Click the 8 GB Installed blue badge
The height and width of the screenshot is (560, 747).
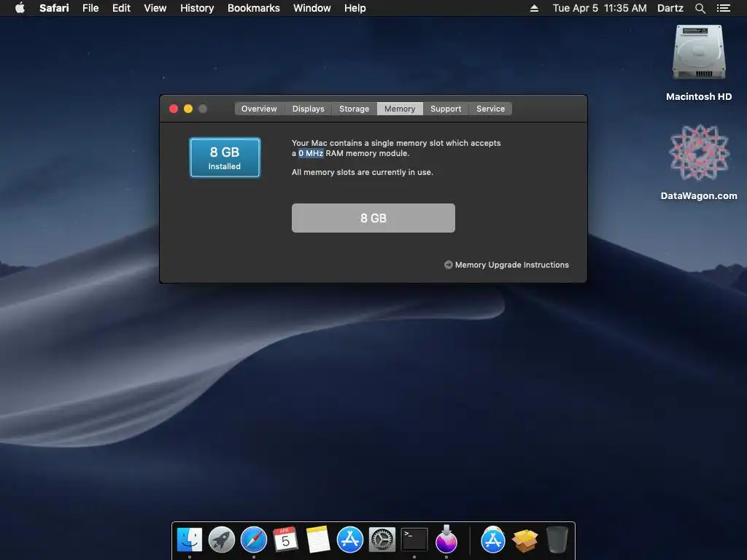pyautogui.click(x=225, y=157)
